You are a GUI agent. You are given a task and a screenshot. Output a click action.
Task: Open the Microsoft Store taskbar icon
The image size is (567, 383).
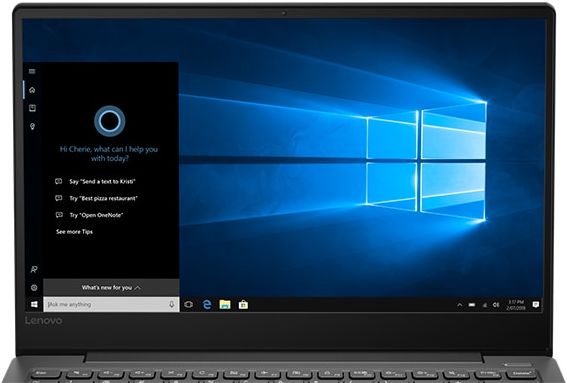point(243,305)
